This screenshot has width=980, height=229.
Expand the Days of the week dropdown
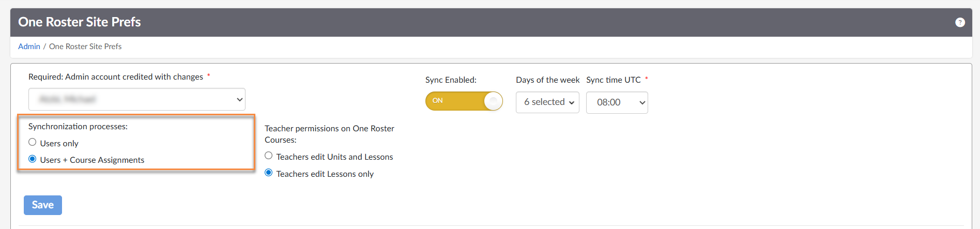coord(547,102)
